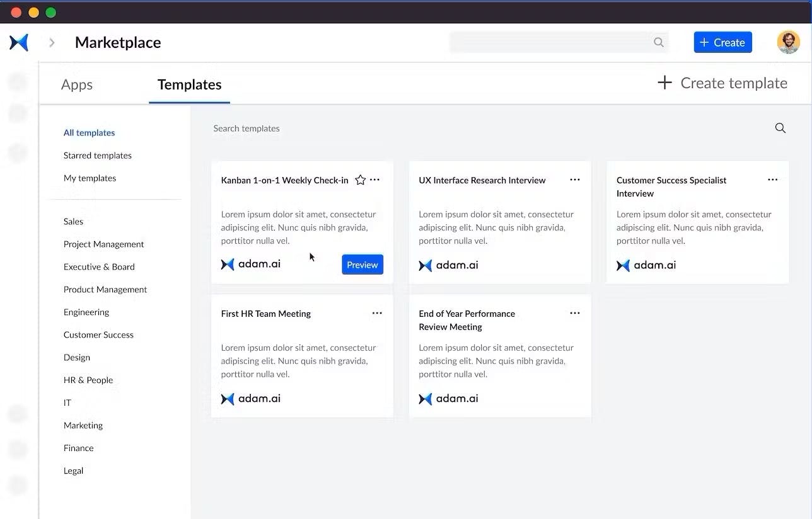Image resolution: width=812 pixels, height=519 pixels.
Task: Filter templates by HR & People category
Action: point(88,380)
